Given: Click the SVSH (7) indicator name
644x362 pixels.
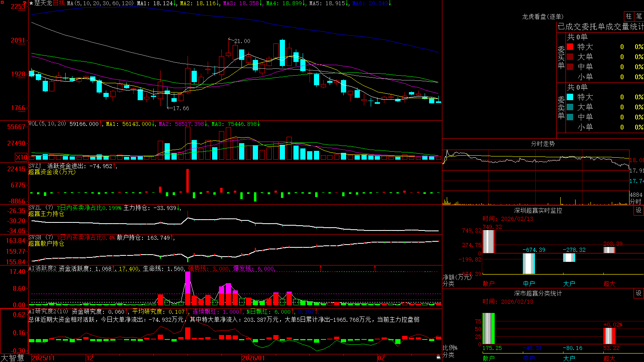Looking at the screenshot, I should click(x=41, y=238).
